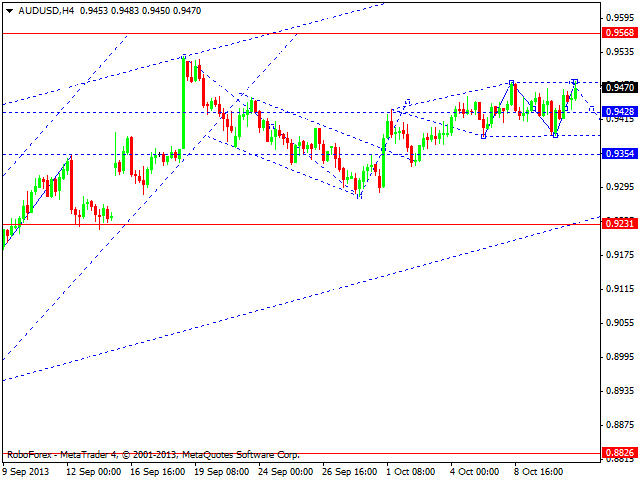Click the 0.9055 price axis value
This screenshot has height=480, width=640.
click(620, 323)
